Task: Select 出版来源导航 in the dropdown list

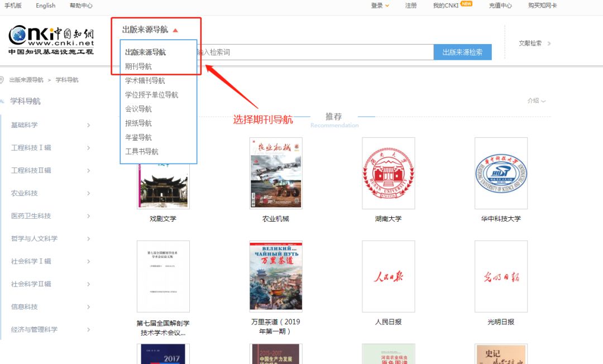Action: pyautogui.click(x=145, y=52)
